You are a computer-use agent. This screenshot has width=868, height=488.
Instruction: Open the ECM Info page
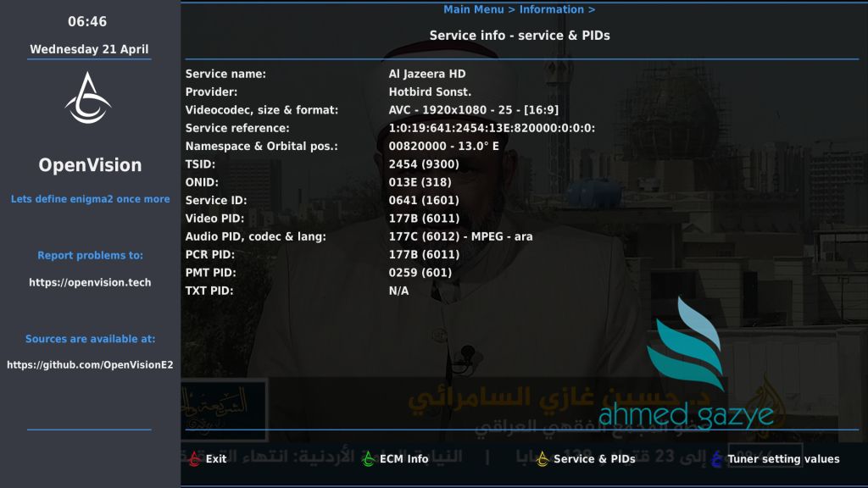pos(403,459)
